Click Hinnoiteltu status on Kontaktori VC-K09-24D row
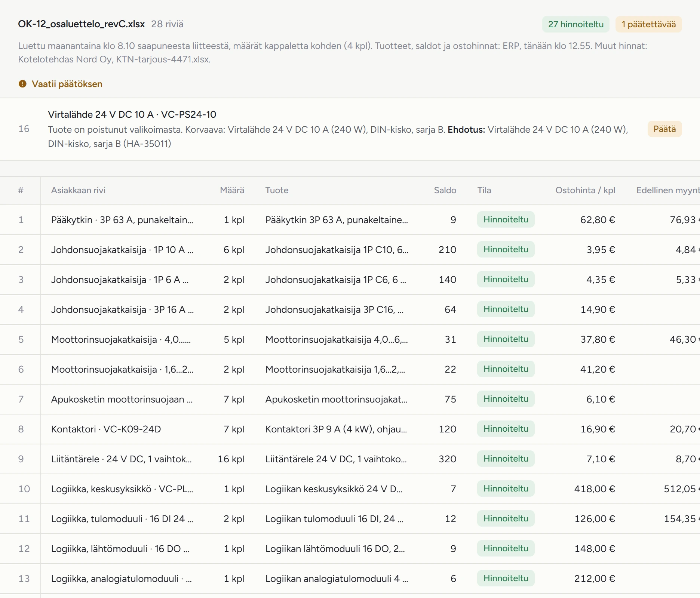700x598 pixels. [x=506, y=429]
